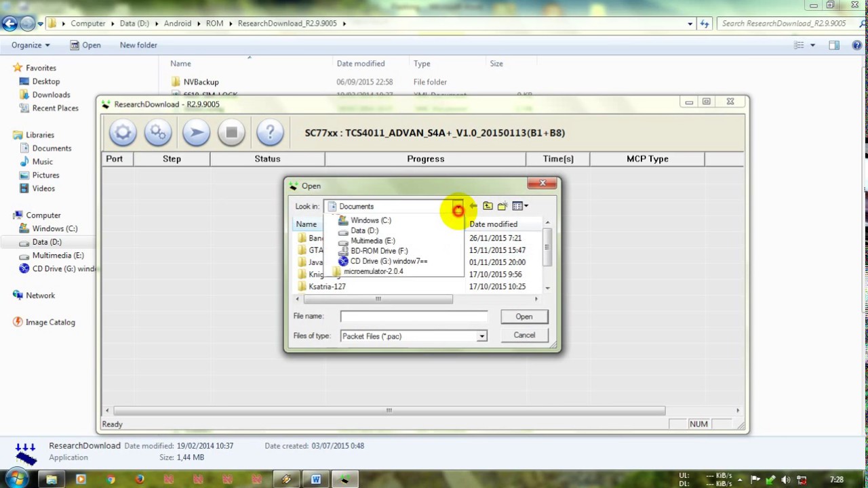The height and width of the screenshot is (488, 868).
Task: Open Firefox from the taskbar
Action: [x=140, y=479]
